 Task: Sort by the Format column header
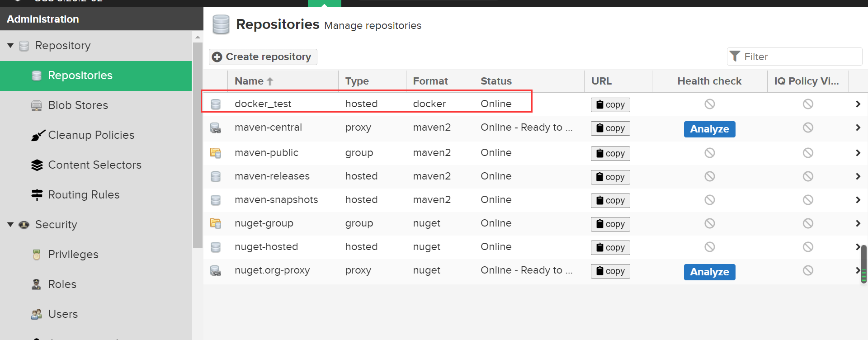point(440,81)
